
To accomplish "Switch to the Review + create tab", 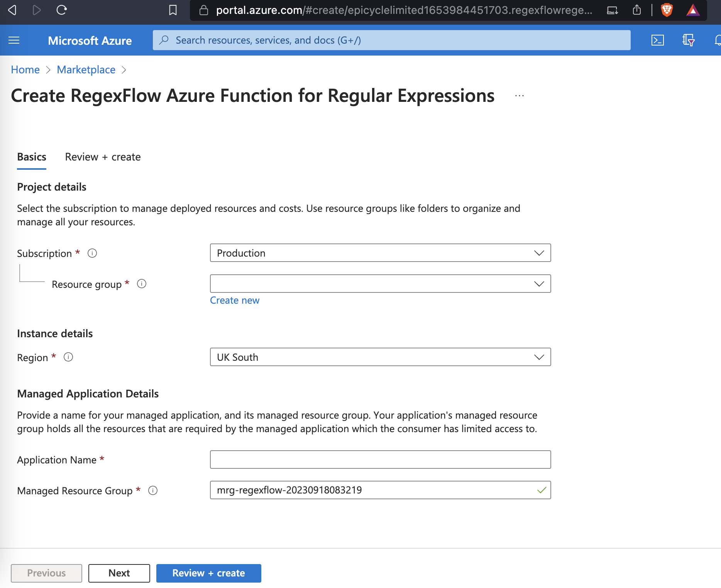I will (x=103, y=157).
